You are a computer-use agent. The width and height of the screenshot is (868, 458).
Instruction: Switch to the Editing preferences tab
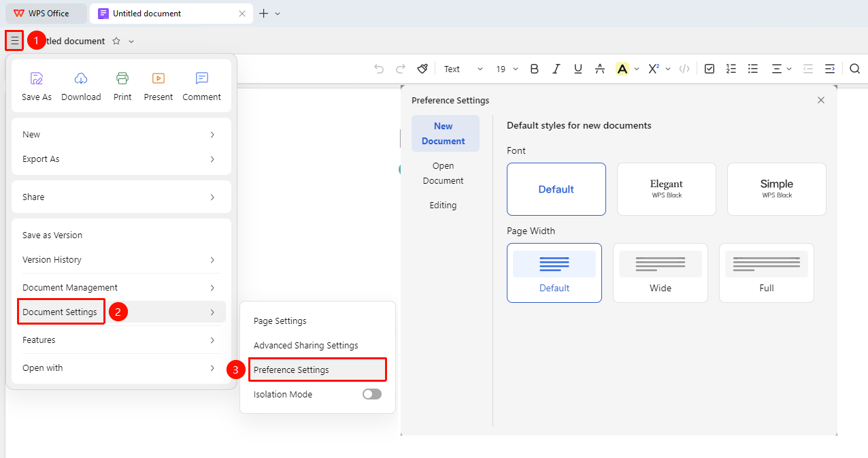(444, 205)
